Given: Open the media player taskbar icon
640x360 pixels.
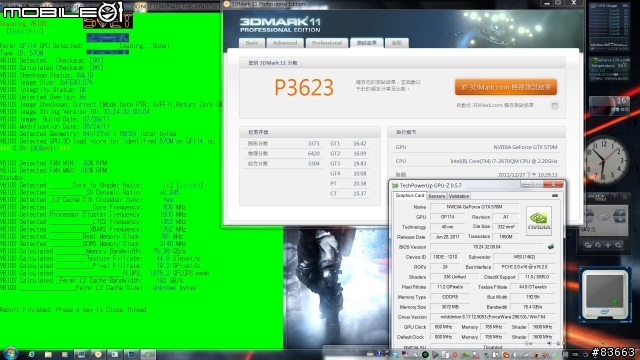Looking at the screenshot, I should [x=64, y=354].
